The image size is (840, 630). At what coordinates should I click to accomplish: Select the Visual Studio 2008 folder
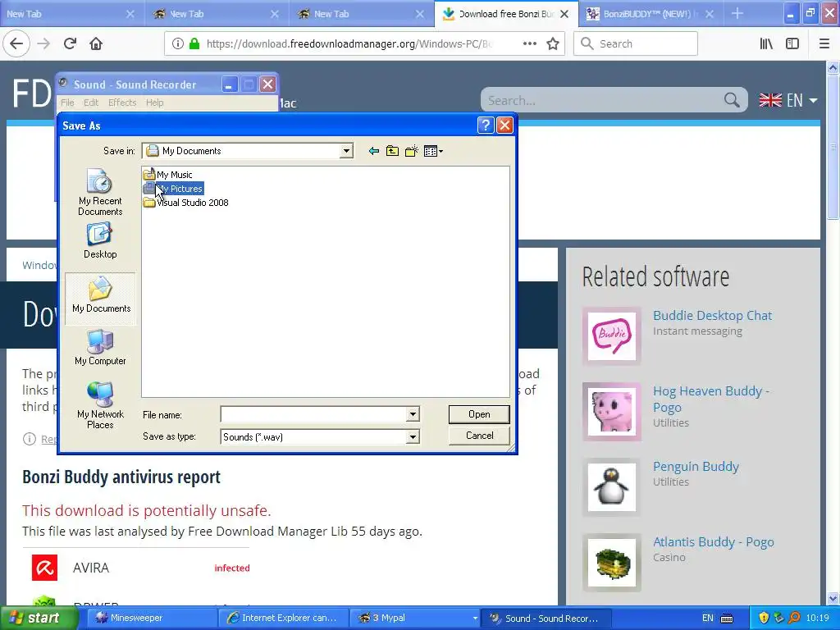coord(186,203)
